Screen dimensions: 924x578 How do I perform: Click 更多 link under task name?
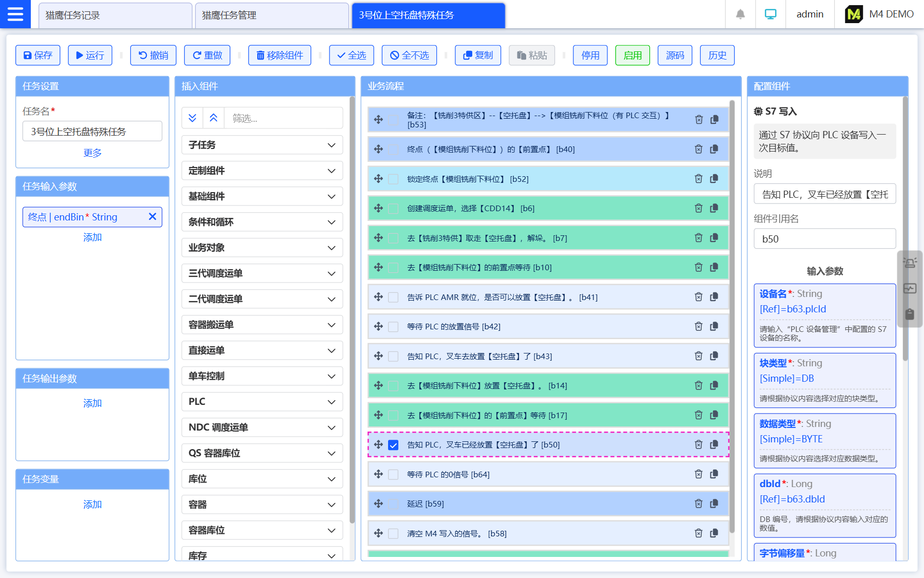click(92, 153)
